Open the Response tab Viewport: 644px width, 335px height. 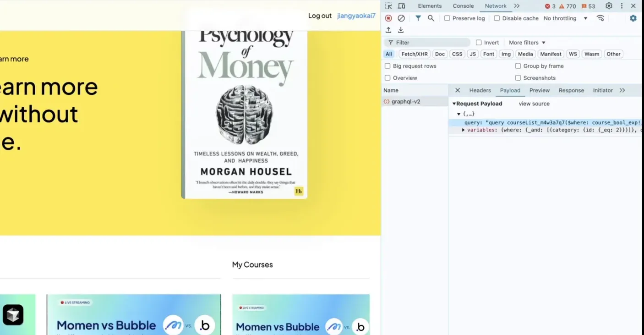click(x=571, y=90)
